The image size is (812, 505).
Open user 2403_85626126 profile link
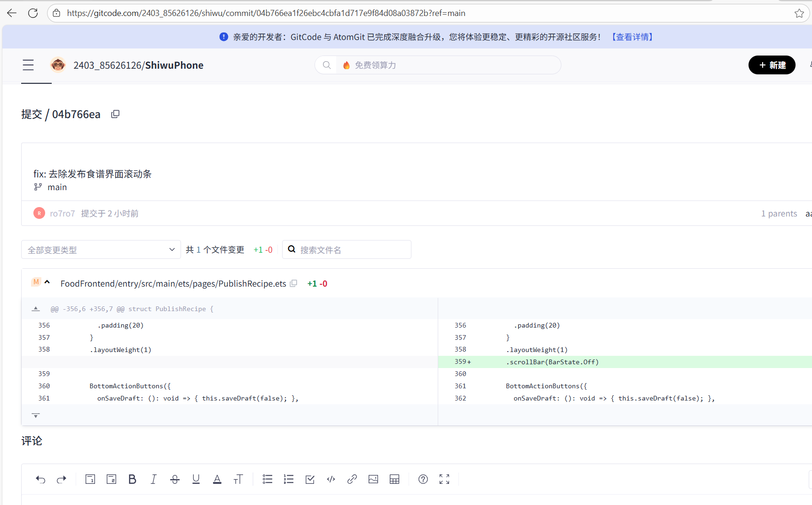(x=107, y=65)
